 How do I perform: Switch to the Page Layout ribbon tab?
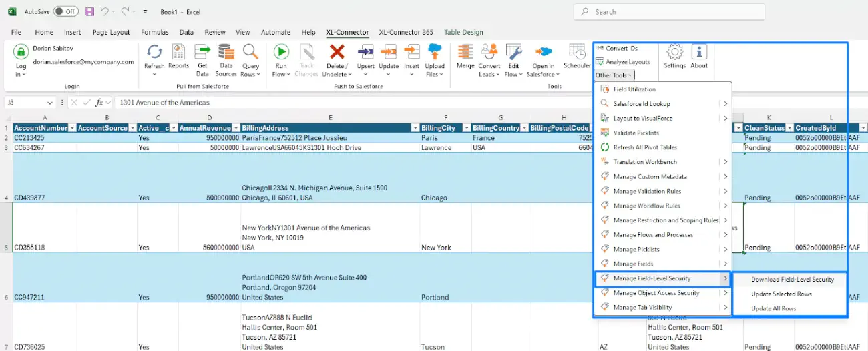pyautogui.click(x=112, y=32)
